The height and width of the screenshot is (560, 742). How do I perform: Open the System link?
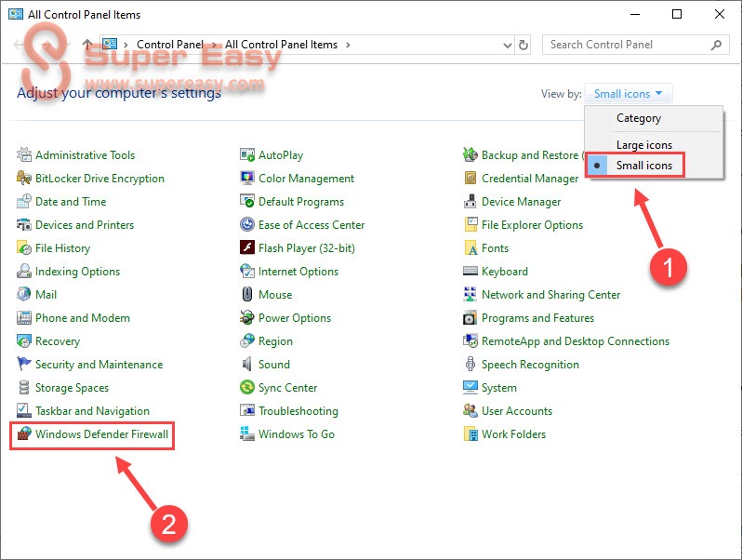498,388
